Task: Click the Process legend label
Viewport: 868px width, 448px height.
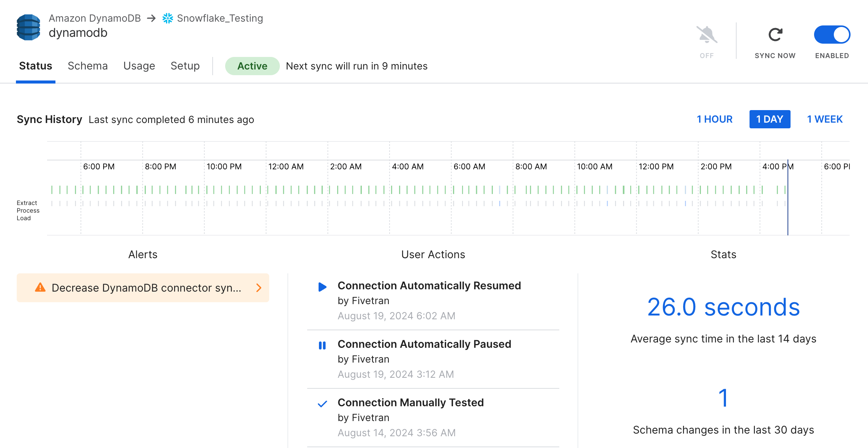Action: 28,210
